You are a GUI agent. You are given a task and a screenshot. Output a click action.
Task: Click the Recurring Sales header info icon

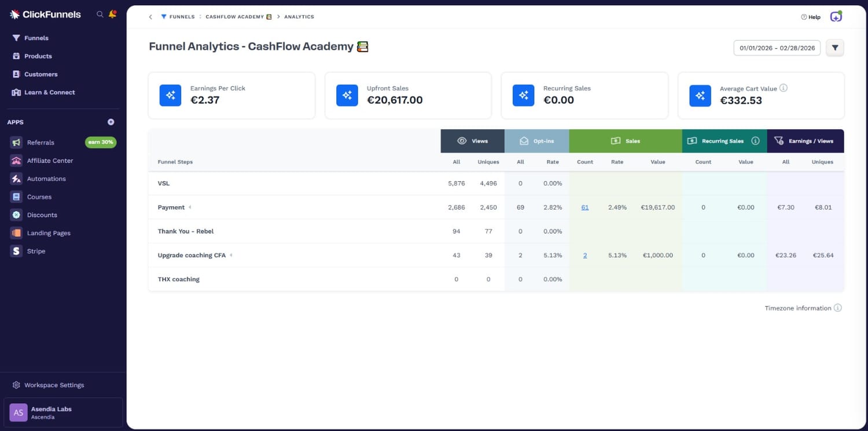pos(755,141)
